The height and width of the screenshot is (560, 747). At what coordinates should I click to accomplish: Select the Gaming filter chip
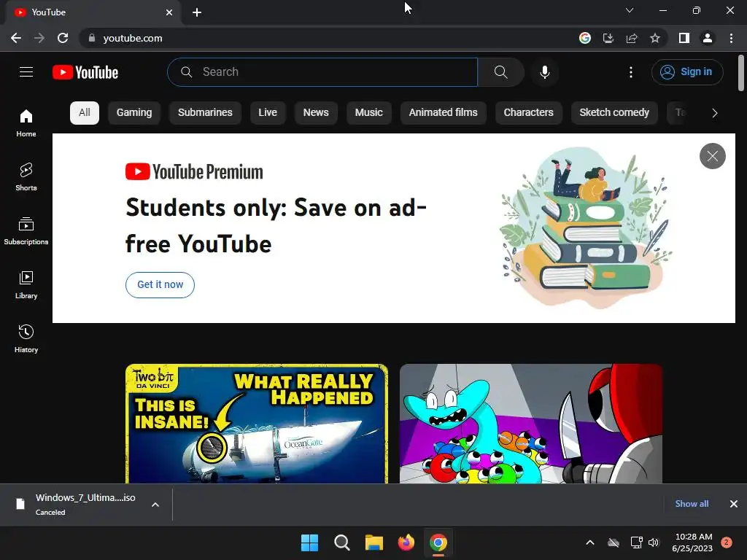134,113
